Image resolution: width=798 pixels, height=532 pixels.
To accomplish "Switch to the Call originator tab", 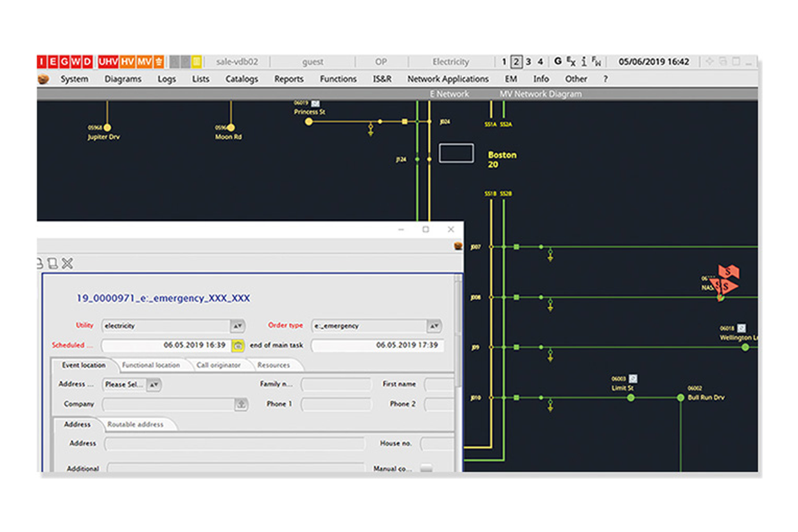I will (218, 365).
